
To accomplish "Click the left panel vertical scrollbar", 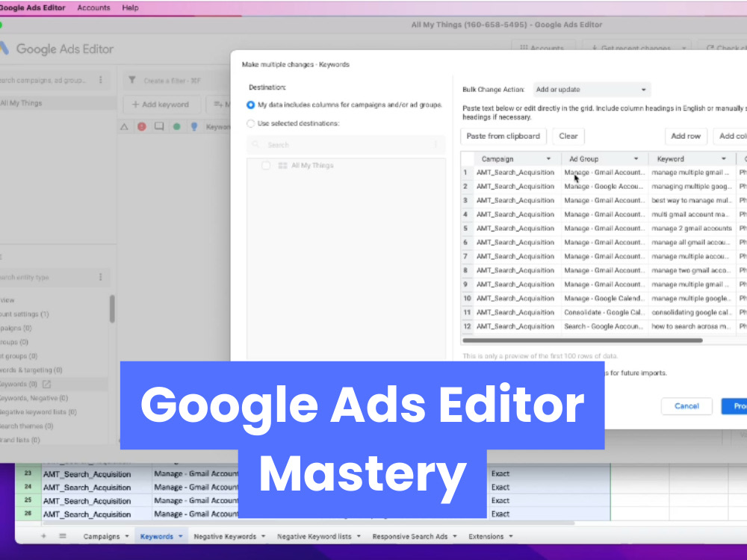I will coord(112,308).
